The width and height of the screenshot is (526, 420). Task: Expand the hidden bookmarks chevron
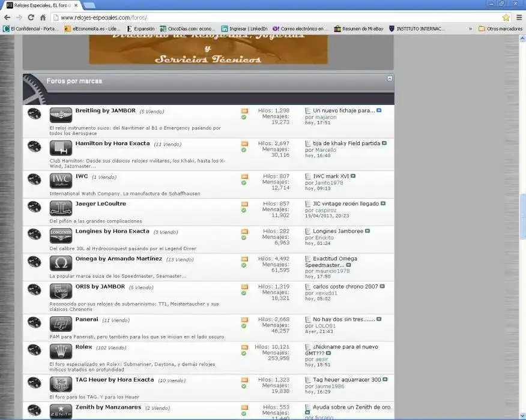(x=470, y=29)
